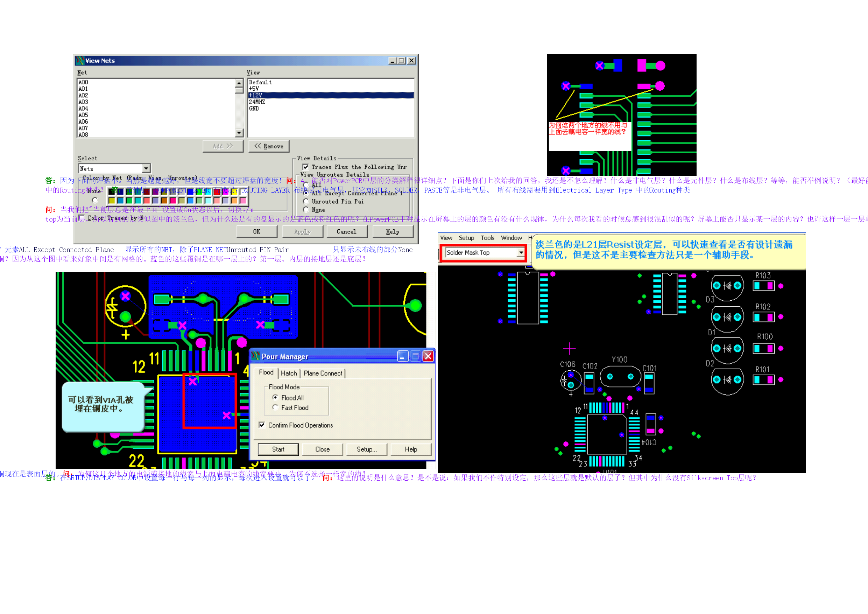This screenshot has height=614, width=868.
Task: Click Apply in View Nets dialog
Action: (x=302, y=231)
